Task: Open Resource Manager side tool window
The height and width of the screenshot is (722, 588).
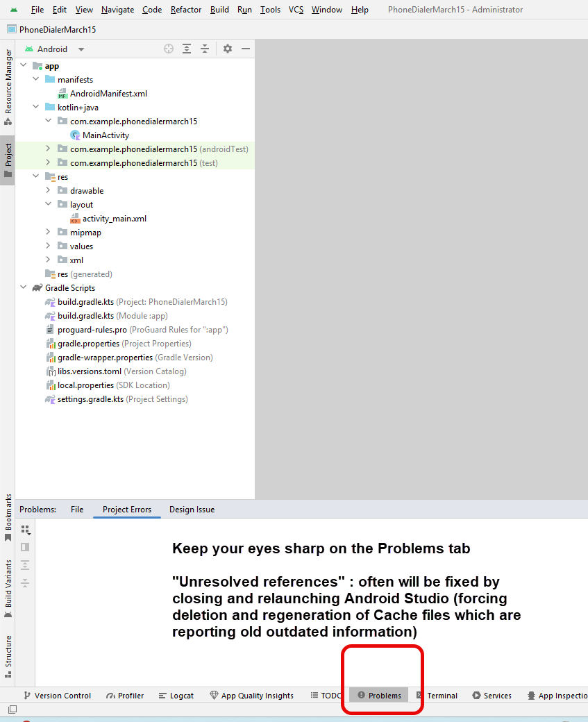Action: point(8,87)
